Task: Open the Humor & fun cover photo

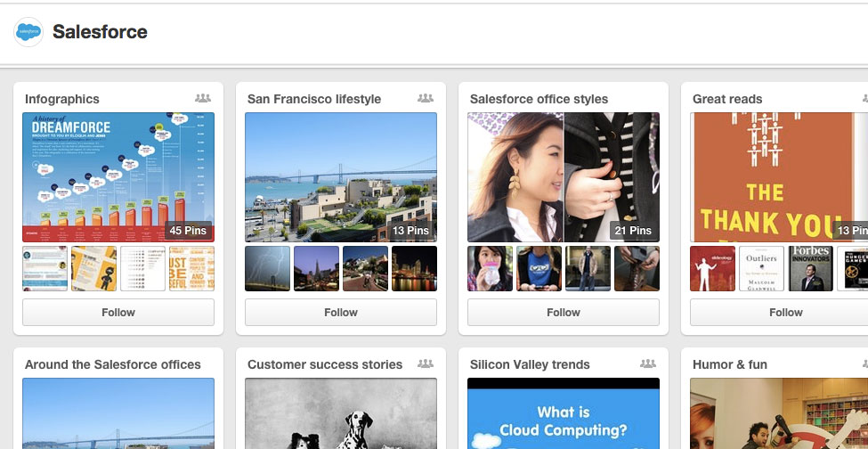Action: (x=779, y=413)
